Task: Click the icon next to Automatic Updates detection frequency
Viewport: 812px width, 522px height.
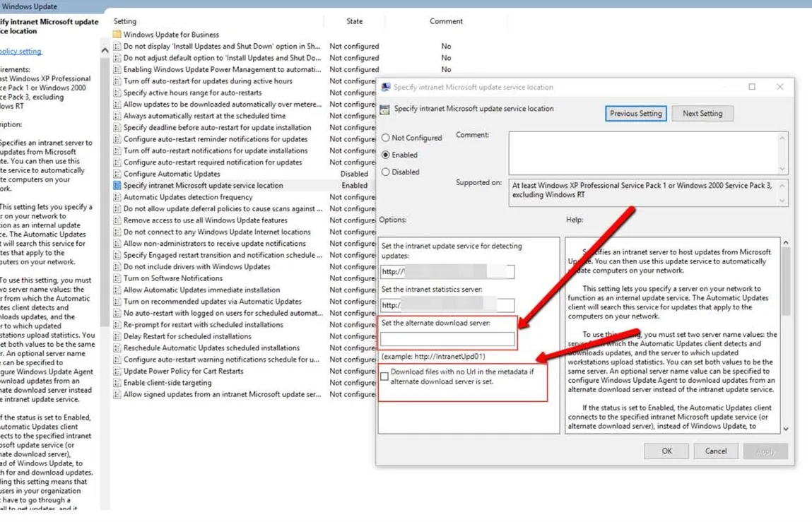Action: point(117,197)
